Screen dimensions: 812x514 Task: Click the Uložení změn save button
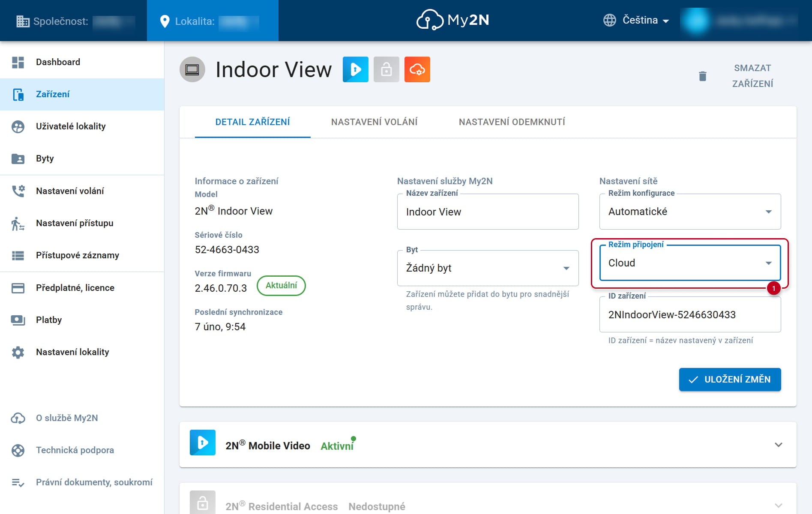click(730, 380)
